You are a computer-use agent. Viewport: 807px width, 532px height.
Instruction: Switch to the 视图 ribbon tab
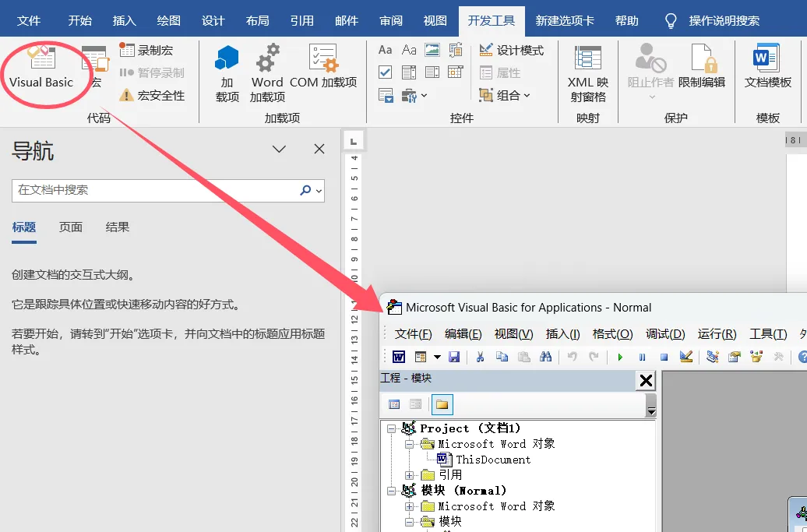[435, 20]
